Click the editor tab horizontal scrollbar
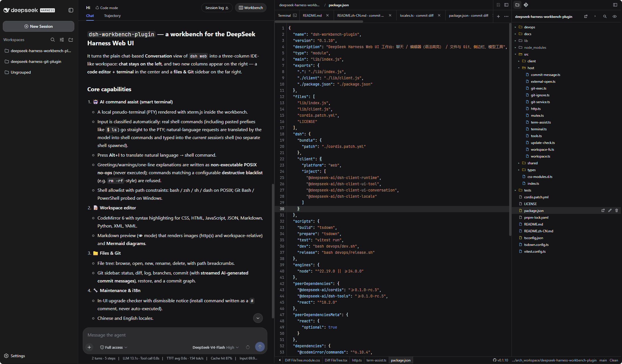 [319, 22]
